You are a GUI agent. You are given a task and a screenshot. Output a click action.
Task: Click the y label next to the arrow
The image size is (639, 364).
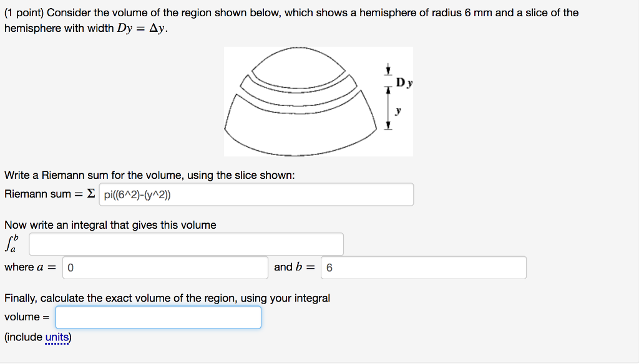click(399, 111)
